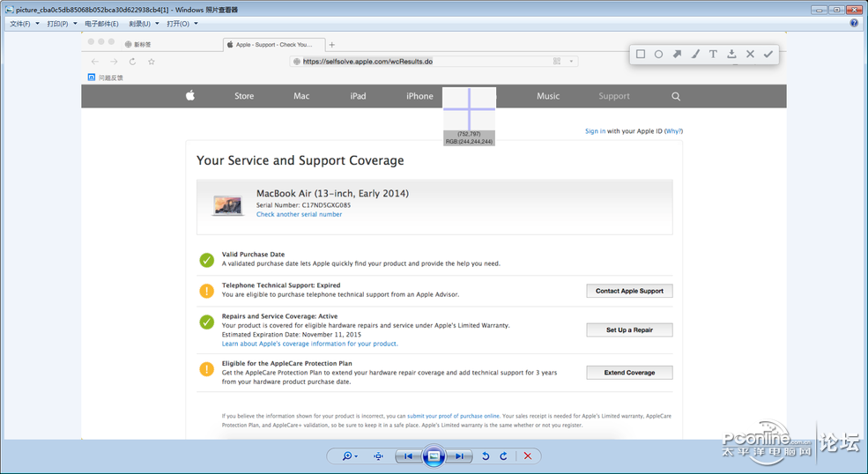The height and width of the screenshot is (474, 868).
Task: Open Learn about Apple's coverage information link
Action: point(310,344)
